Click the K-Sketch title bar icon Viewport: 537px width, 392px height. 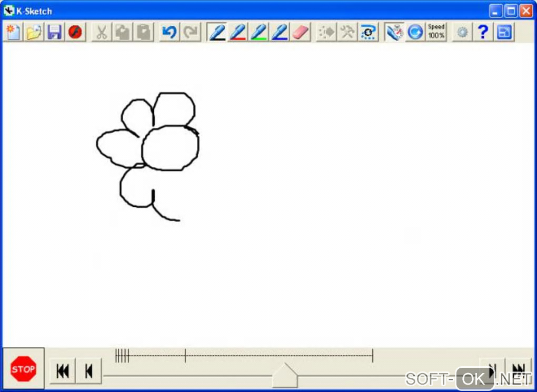[x=9, y=11]
